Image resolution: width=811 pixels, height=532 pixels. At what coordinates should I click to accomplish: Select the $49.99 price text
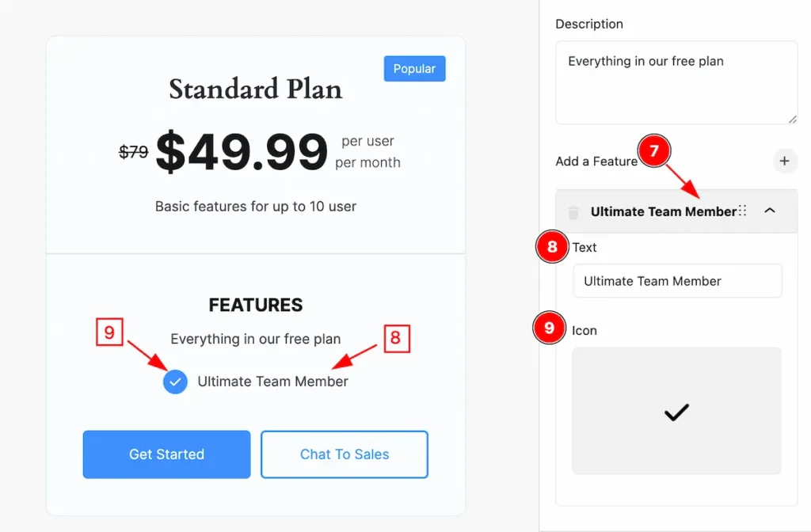(242, 151)
